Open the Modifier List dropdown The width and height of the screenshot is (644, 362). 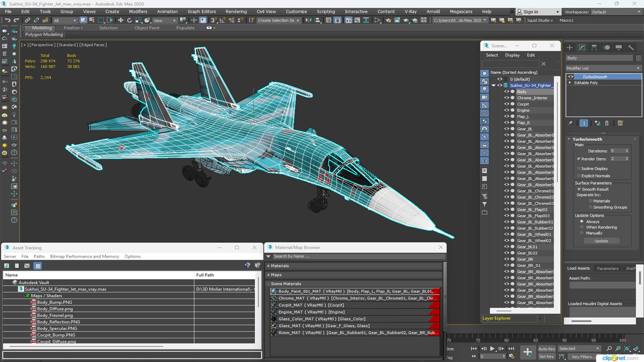tap(603, 68)
